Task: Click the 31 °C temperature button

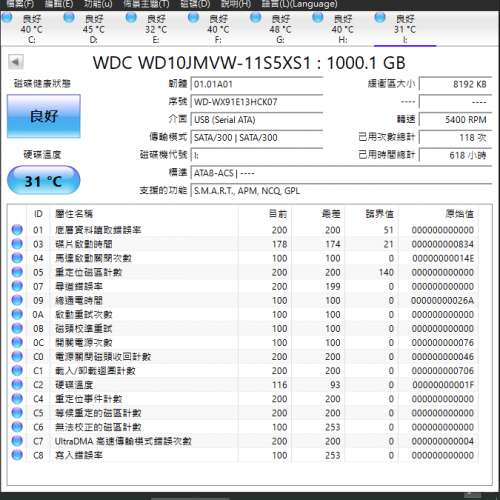Action: coord(43,180)
